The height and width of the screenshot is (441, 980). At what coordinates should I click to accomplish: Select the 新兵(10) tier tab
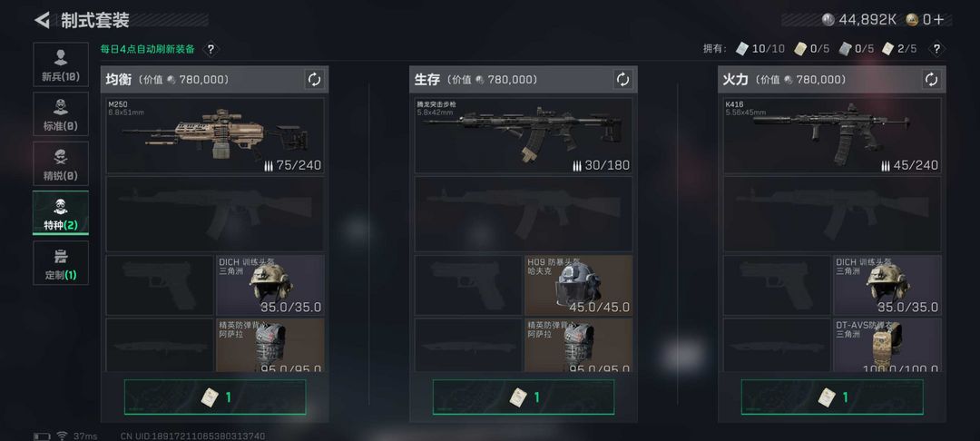61,64
